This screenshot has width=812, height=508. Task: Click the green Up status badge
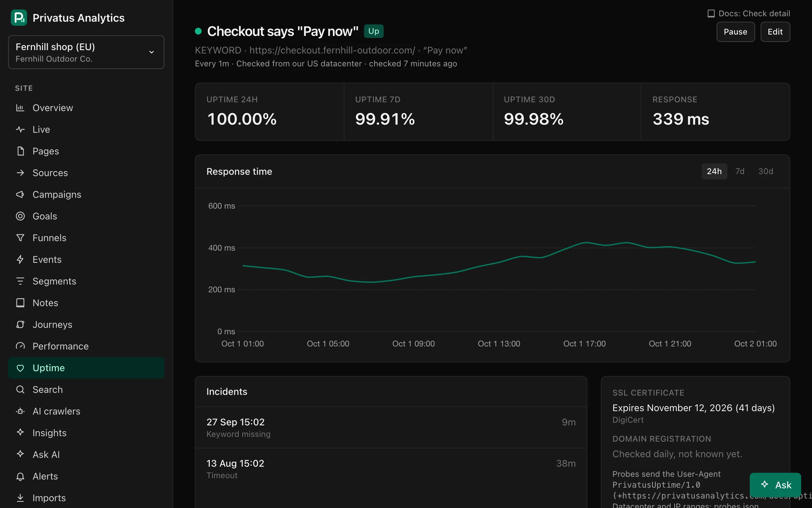[x=374, y=31]
